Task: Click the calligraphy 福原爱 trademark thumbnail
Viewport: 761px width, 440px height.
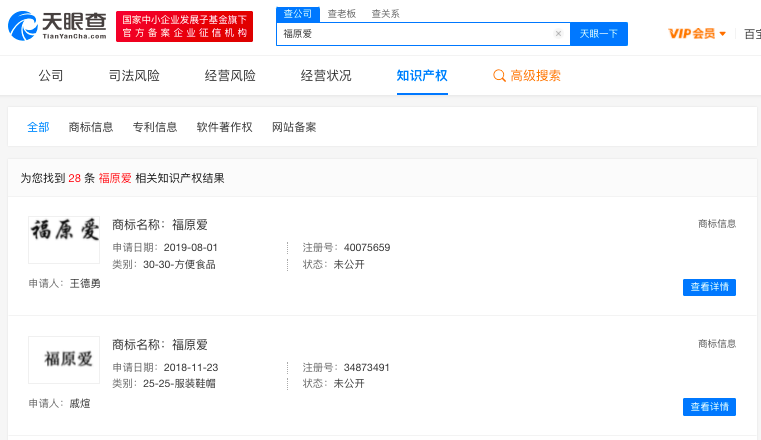Action: tap(64, 240)
